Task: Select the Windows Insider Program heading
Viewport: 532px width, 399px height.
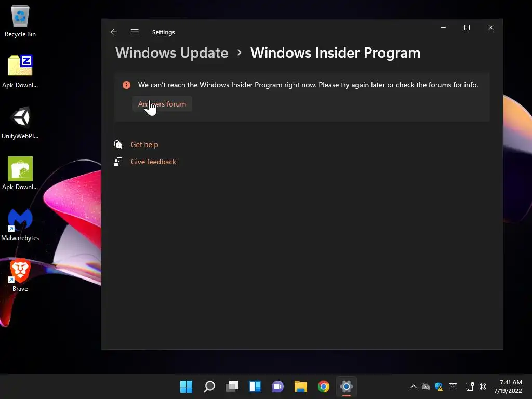Action: point(335,53)
